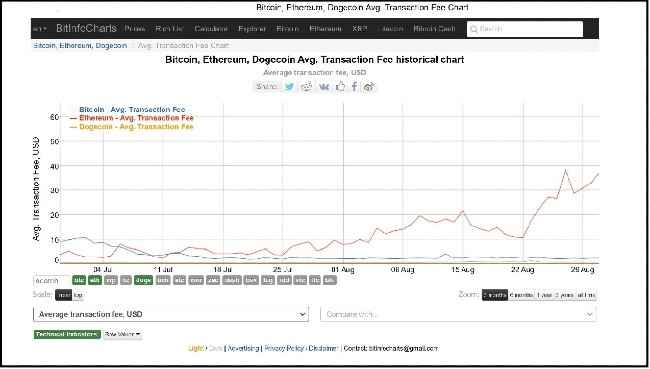Switch to the Dark theme link
Screen dimensions: 650x369
point(216,348)
